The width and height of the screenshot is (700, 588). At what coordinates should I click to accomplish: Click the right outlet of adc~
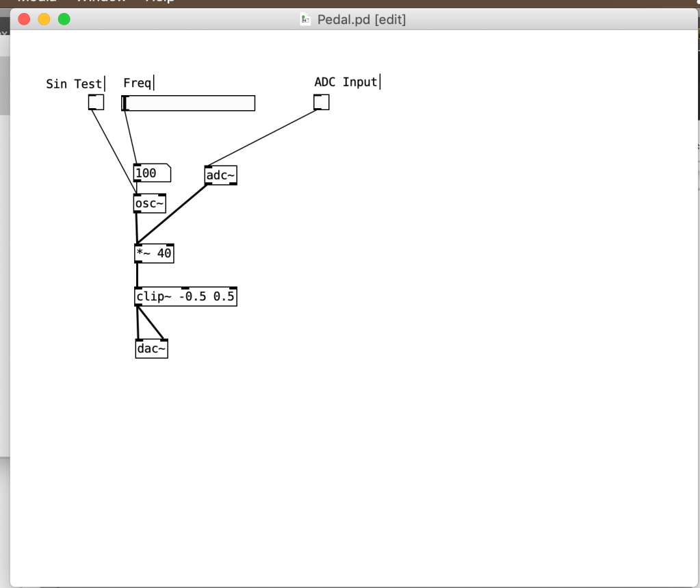pyautogui.click(x=233, y=184)
